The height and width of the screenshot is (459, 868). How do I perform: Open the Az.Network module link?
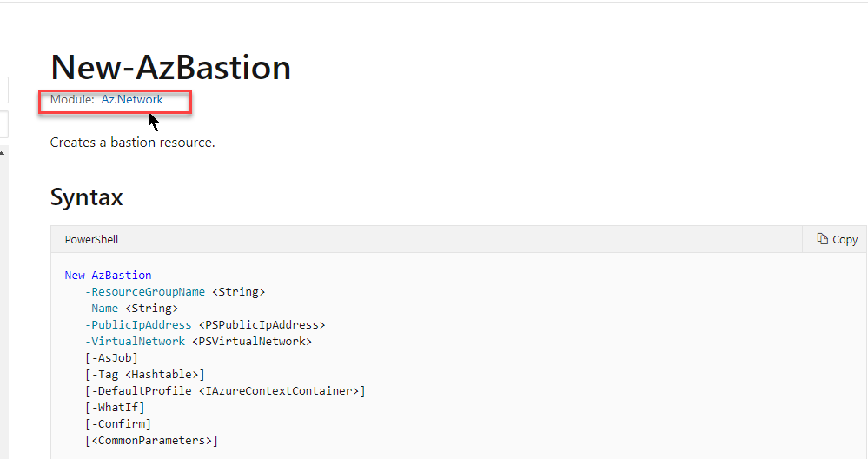click(132, 100)
